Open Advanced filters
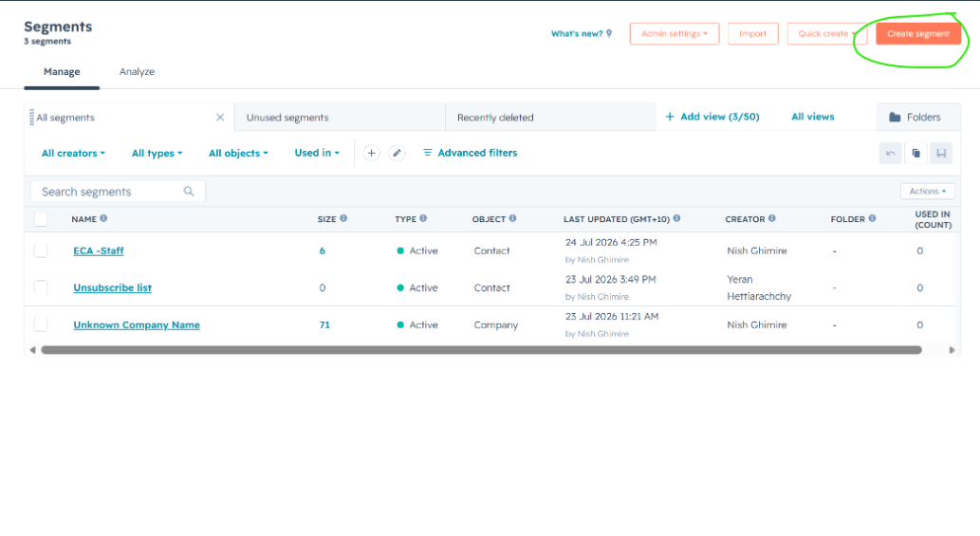The height and width of the screenshot is (536, 980). click(470, 153)
